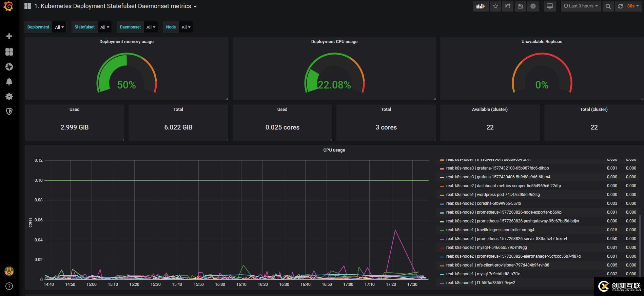This screenshot has width=644, height=296.
Task: Open the Alerting bell icon
Action: point(9,82)
